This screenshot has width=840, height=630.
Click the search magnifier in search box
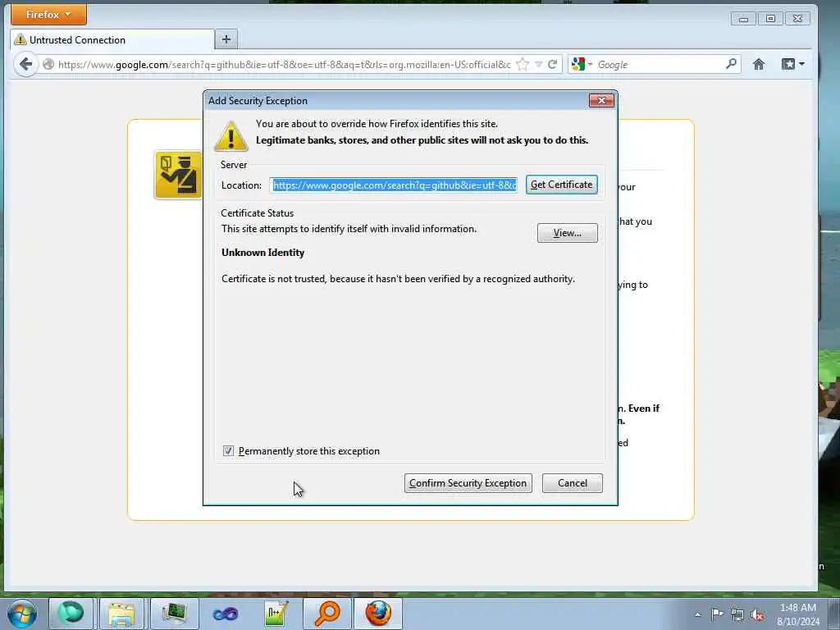click(731, 64)
